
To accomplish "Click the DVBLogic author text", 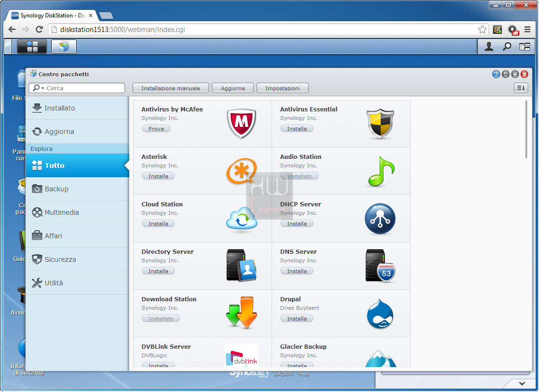I will [x=154, y=355].
